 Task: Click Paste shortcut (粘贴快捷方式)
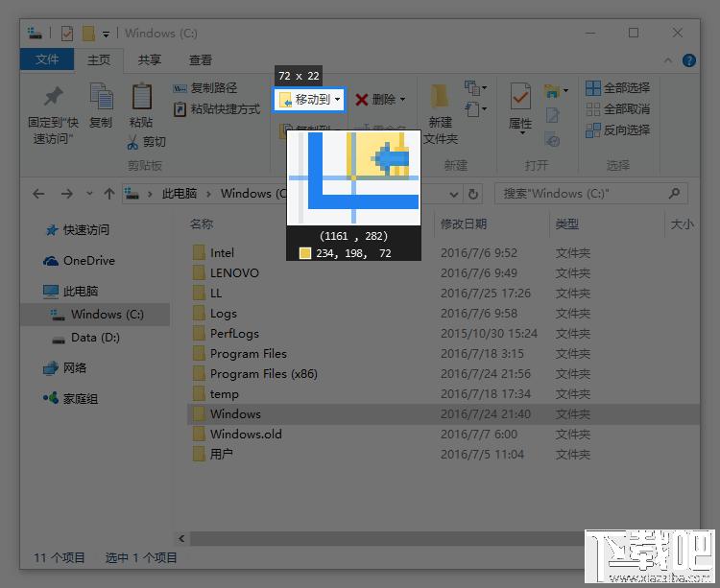click(217, 109)
